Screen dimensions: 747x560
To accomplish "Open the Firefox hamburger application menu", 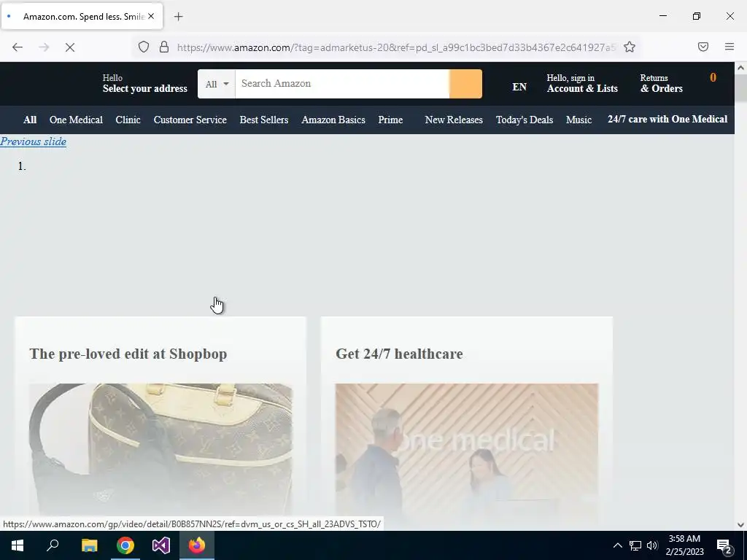I will [729, 47].
